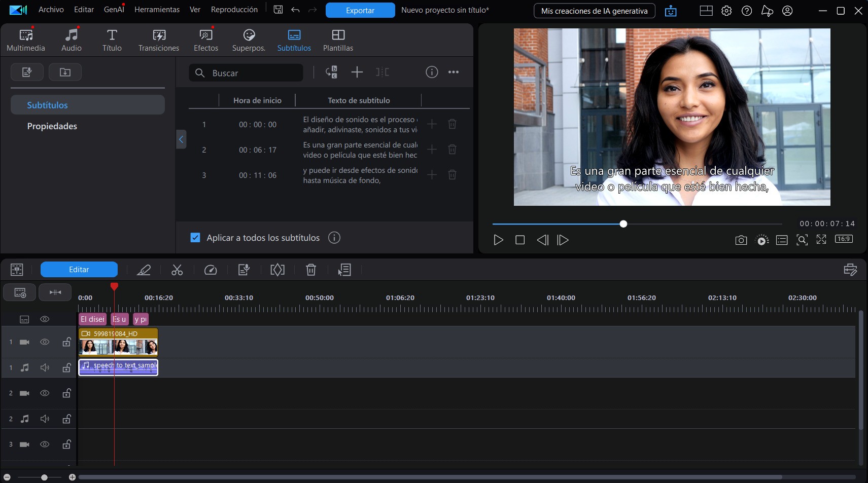The width and height of the screenshot is (868, 483).
Task: Click the Exportar button
Action: point(359,10)
